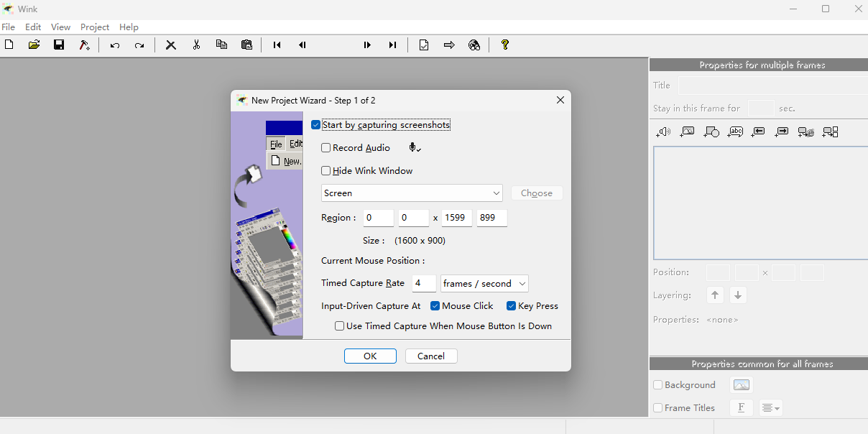Click the microphone audio settings icon
Image resolution: width=868 pixels, height=434 pixels.
(415, 148)
